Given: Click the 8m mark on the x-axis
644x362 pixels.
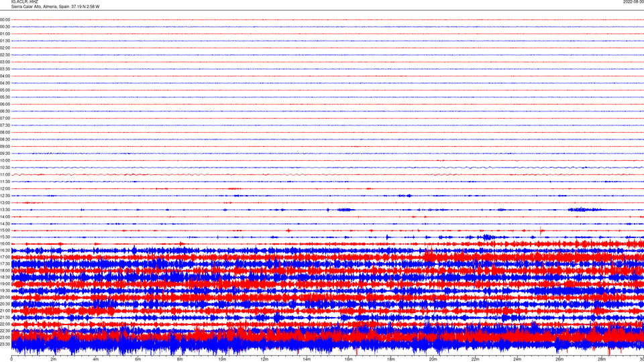Looking at the screenshot, I should 180,359.
